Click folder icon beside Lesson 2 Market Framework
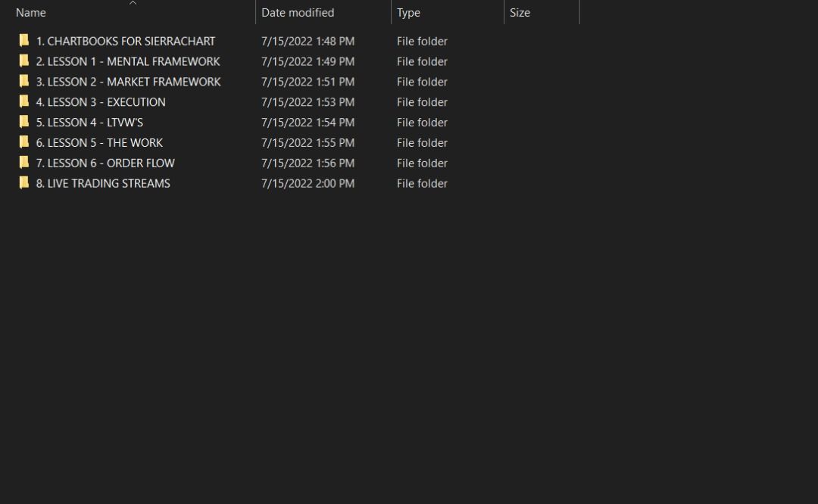This screenshot has height=504, width=818. [x=24, y=82]
